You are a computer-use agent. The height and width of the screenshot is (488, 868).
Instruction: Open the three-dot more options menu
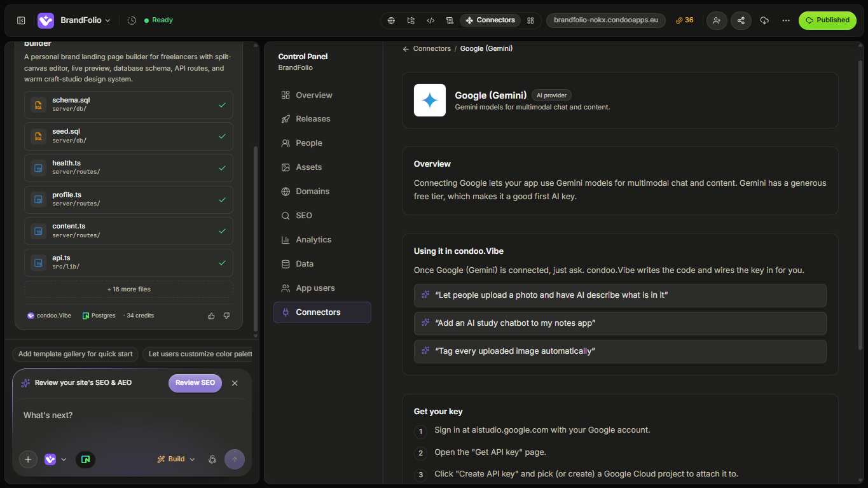pyautogui.click(x=786, y=20)
